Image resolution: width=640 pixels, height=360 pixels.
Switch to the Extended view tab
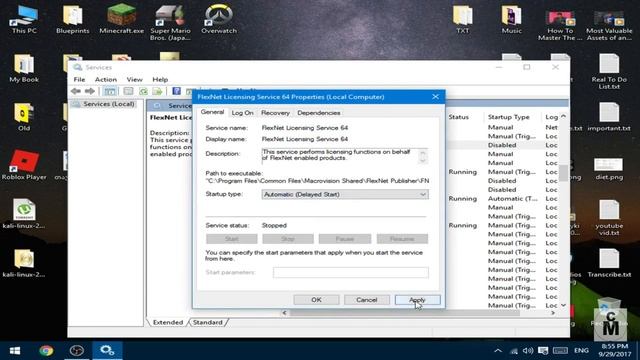(167, 322)
